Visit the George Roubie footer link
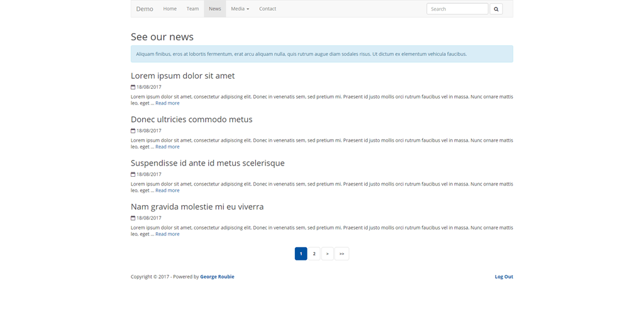The image size is (644, 319). 217,277
